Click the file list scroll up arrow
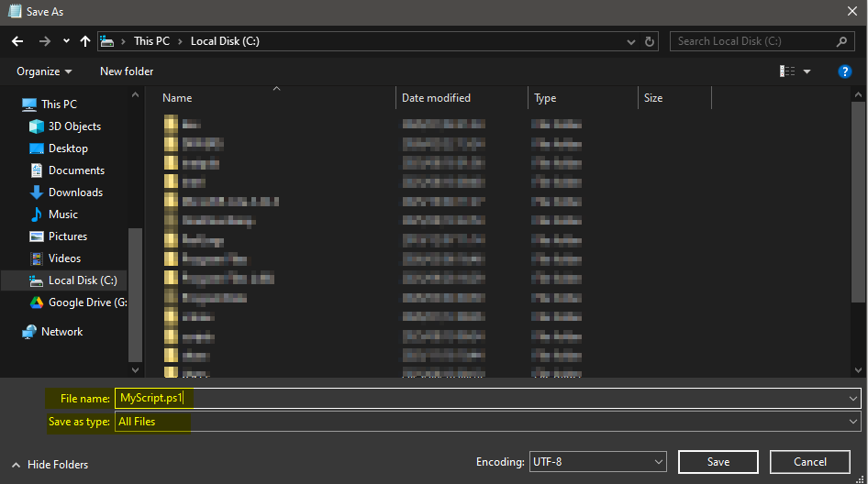This screenshot has width=868, height=484. (x=858, y=95)
